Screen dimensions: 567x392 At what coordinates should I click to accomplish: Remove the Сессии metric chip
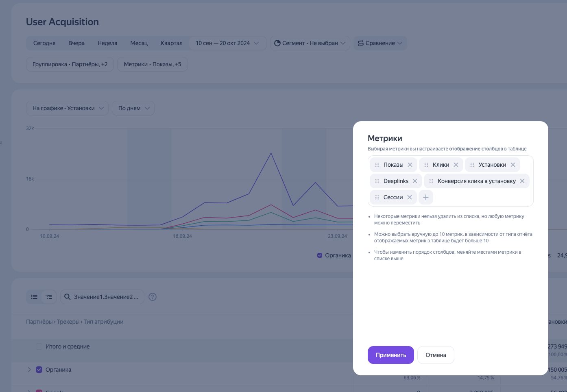pos(410,197)
